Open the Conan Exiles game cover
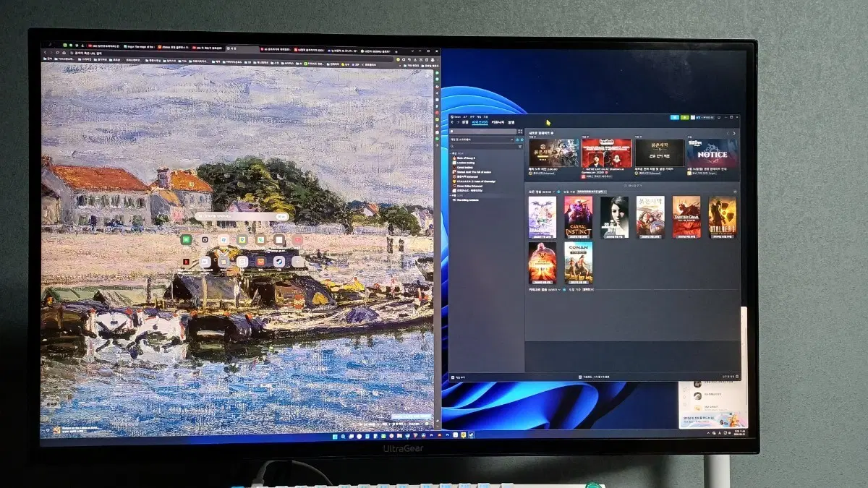Screen dimensions: 868x488 point(578,262)
